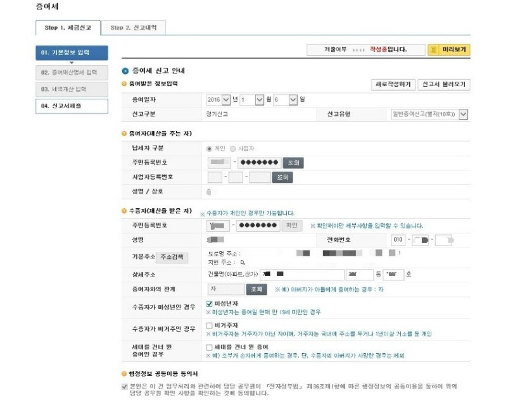Click 조회 next to donor 주민등록번호
Screen dimensions: 532x412
click(x=293, y=163)
